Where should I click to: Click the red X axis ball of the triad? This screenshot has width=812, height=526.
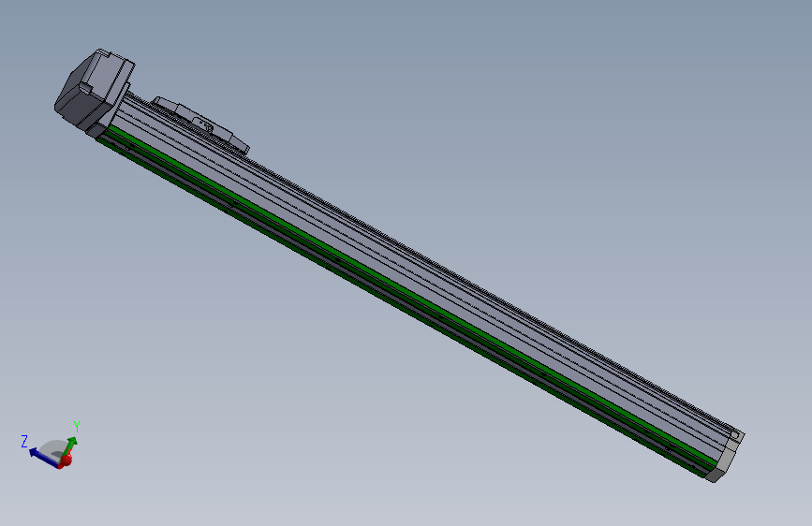click(66, 461)
